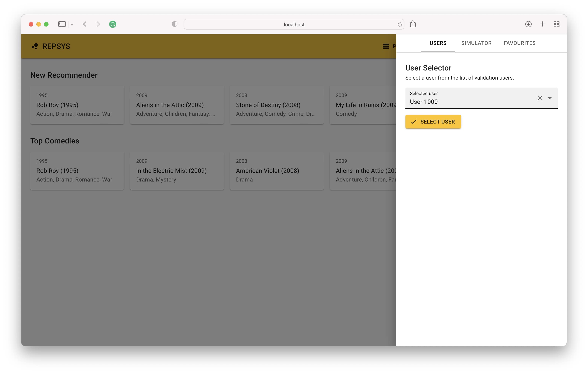Screen dimensions: 588x374
Task: Select the Users tab
Action: click(x=438, y=43)
